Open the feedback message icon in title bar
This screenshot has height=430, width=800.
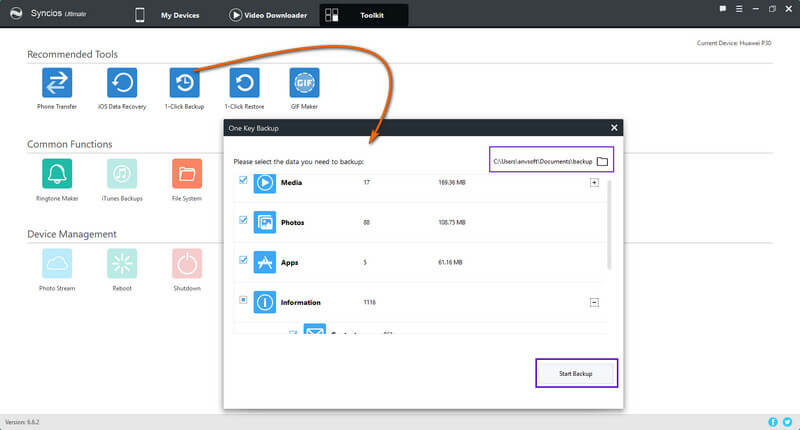point(723,9)
